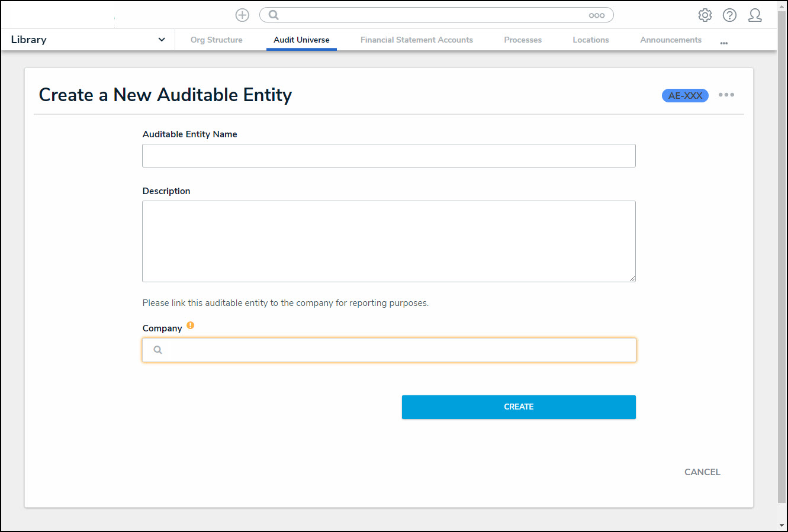788x532 pixels.
Task: Select the Financial Statement Accounts tab
Action: pos(416,40)
